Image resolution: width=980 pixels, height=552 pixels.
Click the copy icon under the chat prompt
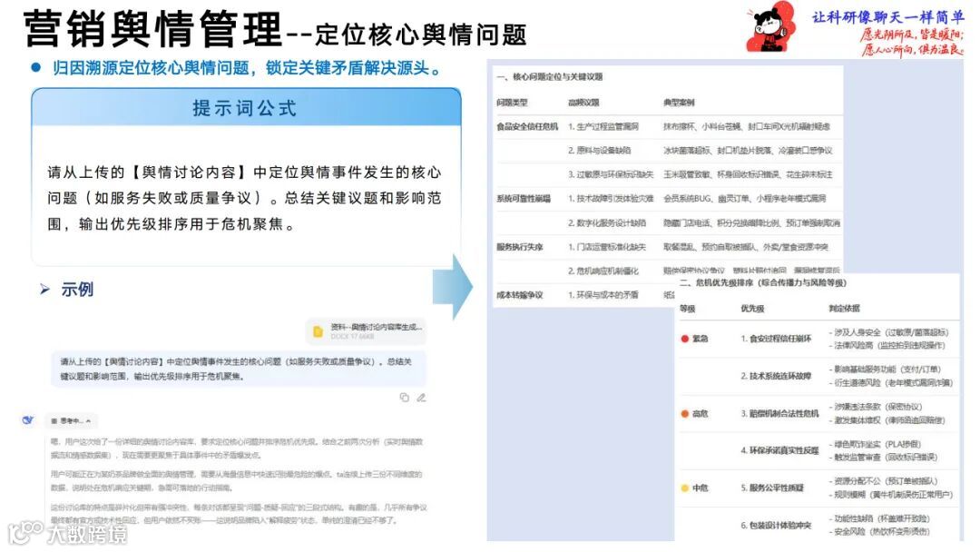tap(404, 398)
